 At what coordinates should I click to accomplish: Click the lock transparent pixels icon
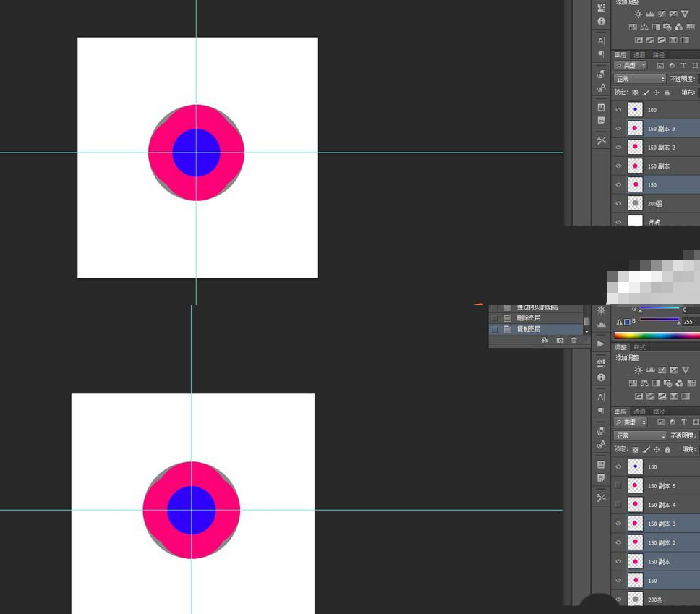tap(636, 93)
